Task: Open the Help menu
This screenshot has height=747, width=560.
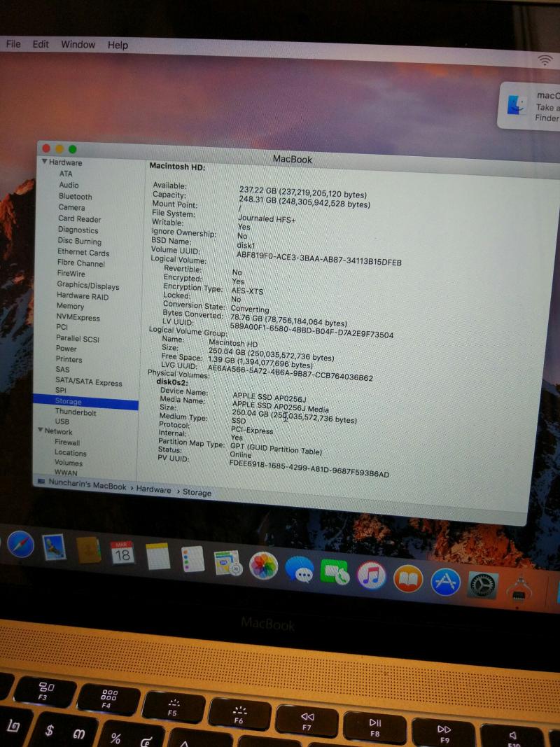Action: point(118,45)
